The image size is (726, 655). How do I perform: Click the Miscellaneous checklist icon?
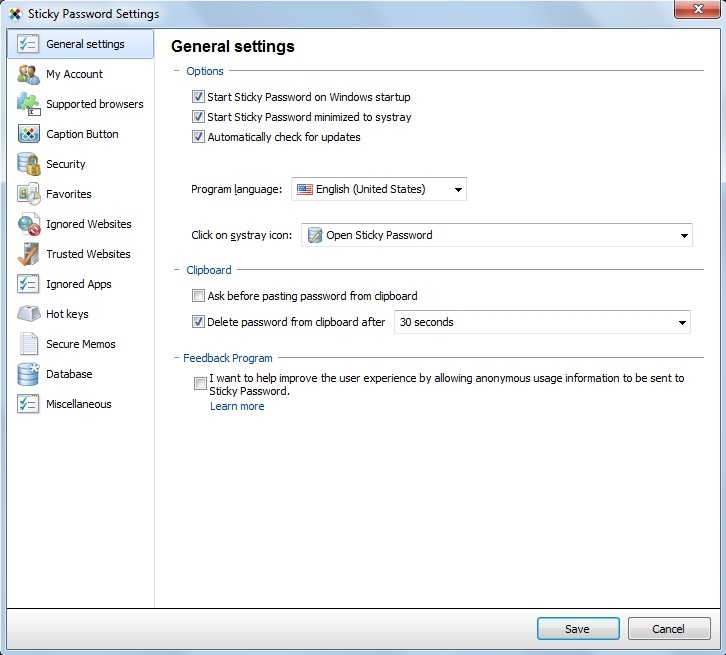tap(28, 404)
